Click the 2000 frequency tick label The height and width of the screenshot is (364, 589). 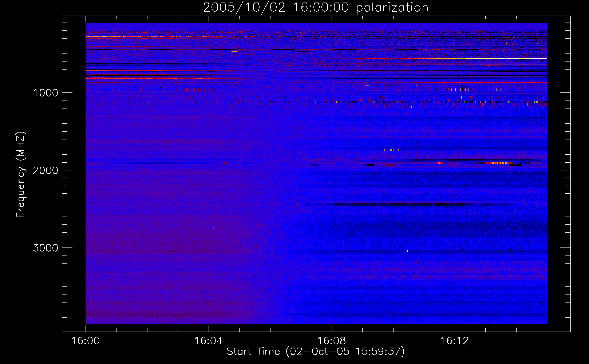point(46,170)
